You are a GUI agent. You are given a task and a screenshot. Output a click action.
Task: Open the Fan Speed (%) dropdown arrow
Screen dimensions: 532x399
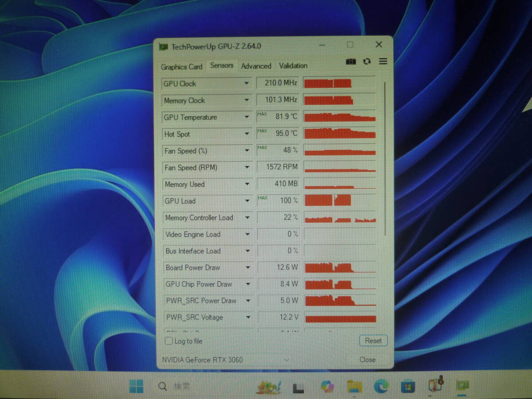[x=247, y=151]
